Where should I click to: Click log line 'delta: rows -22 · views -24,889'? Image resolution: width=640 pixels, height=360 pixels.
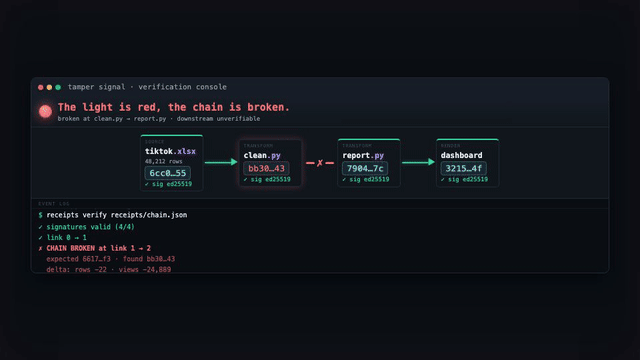tap(109, 269)
